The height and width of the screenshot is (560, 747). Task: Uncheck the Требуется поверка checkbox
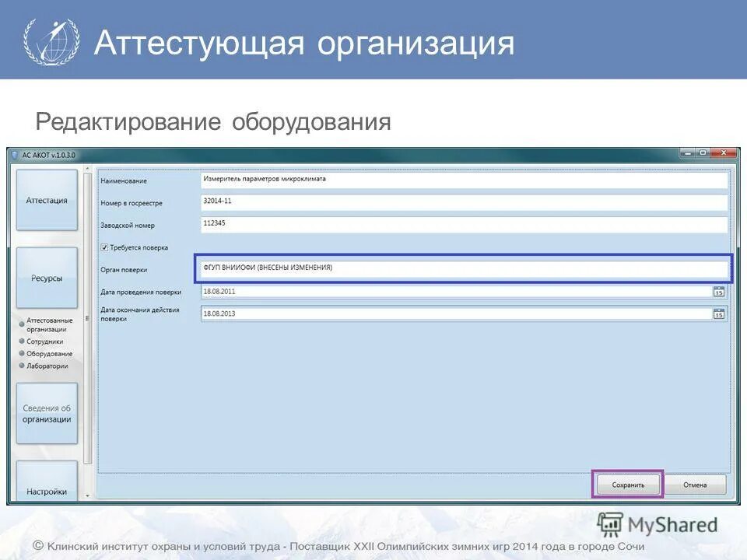104,246
